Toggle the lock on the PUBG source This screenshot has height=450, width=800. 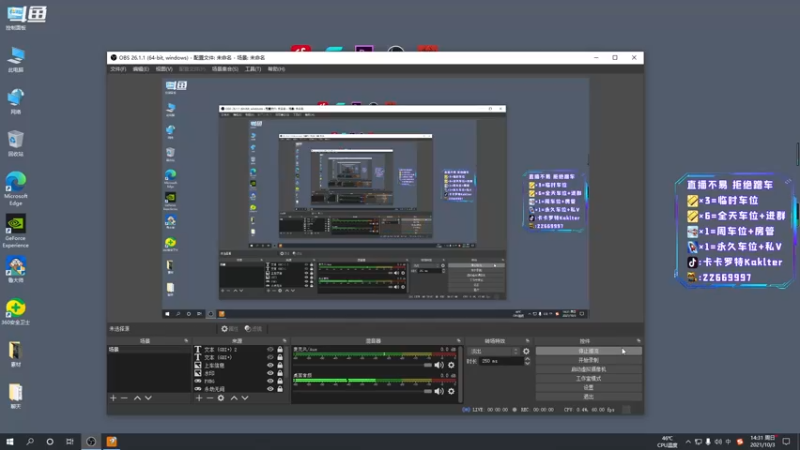click(x=280, y=381)
